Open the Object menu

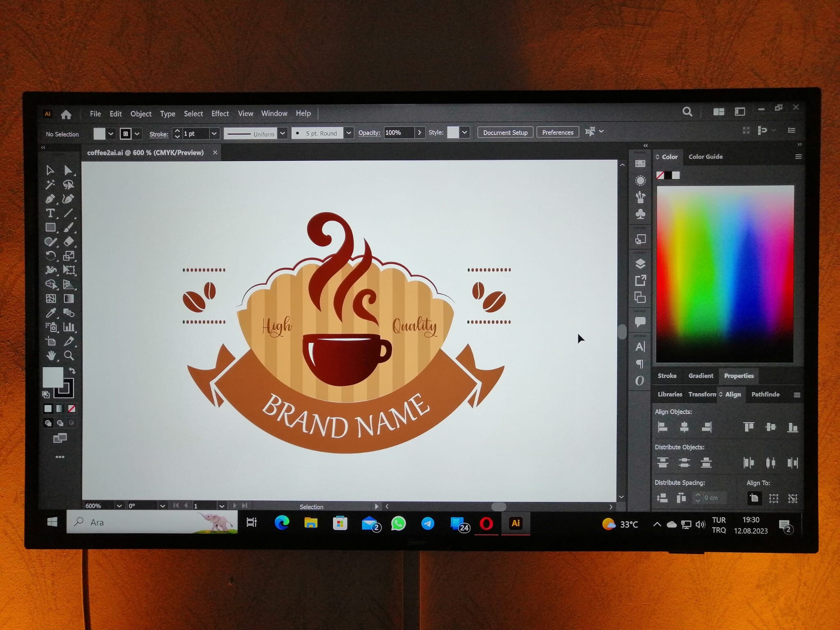(x=141, y=114)
